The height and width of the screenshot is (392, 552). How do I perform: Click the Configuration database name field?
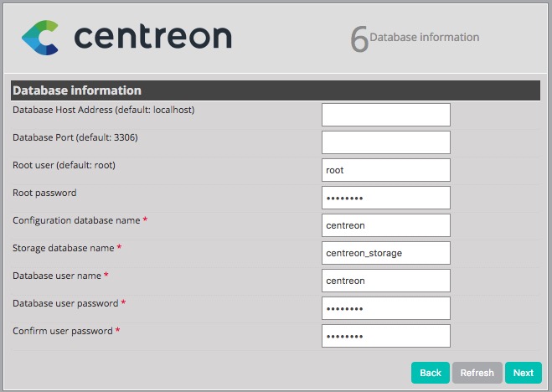tap(385, 225)
